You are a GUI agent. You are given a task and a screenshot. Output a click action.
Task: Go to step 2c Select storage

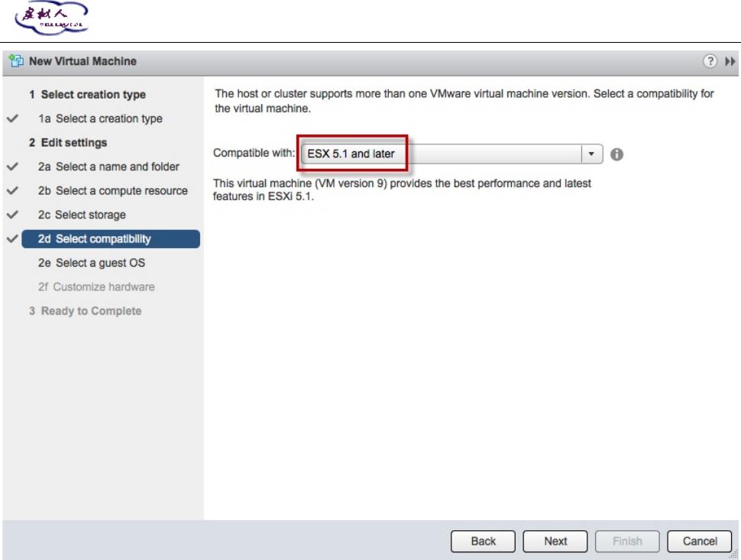(x=82, y=215)
